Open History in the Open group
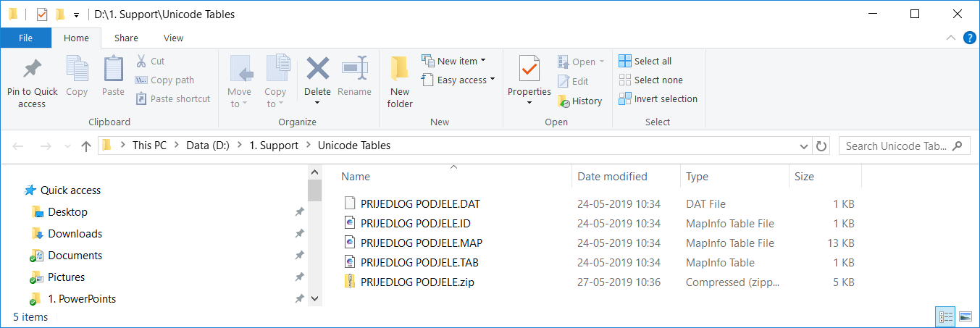 (580, 101)
